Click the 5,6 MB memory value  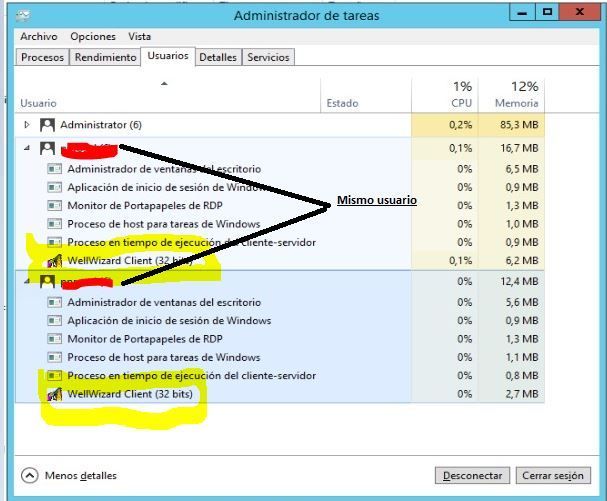tap(522, 302)
